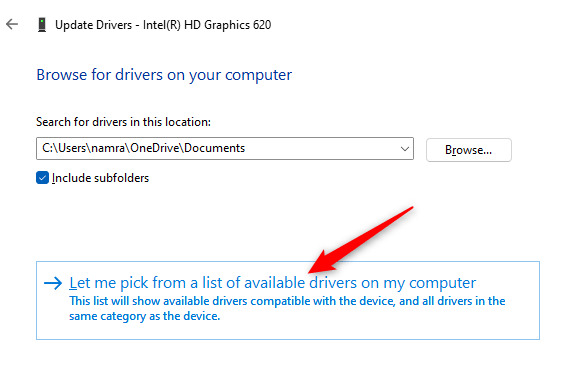Image resolution: width=574 pixels, height=369 pixels.
Task: Select the Update Drivers - Intel(R) HD Graphics 620 title
Action: click(x=163, y=25)
